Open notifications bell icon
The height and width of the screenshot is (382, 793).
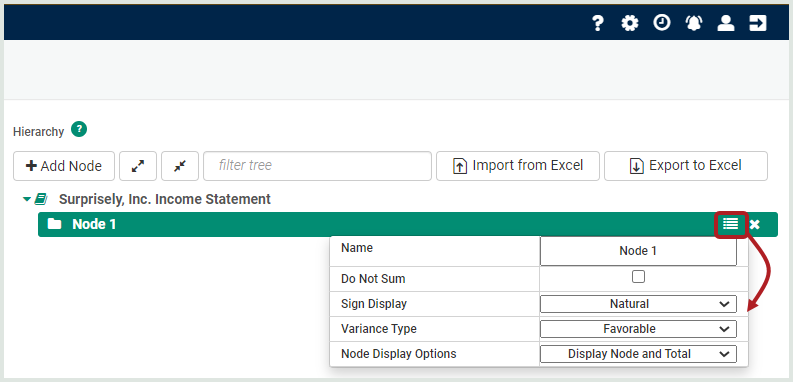point(694,23)
